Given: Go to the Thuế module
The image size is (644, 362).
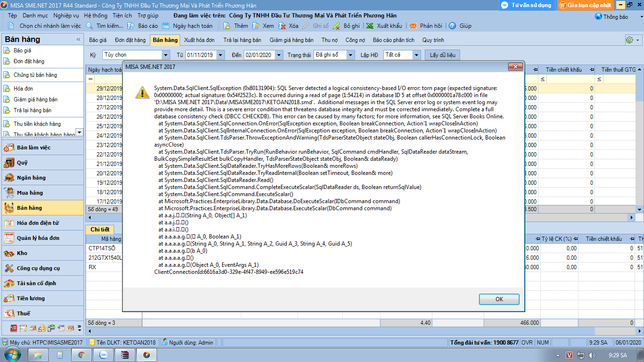Looking at the screenshot, I should (x=43, y=313).
